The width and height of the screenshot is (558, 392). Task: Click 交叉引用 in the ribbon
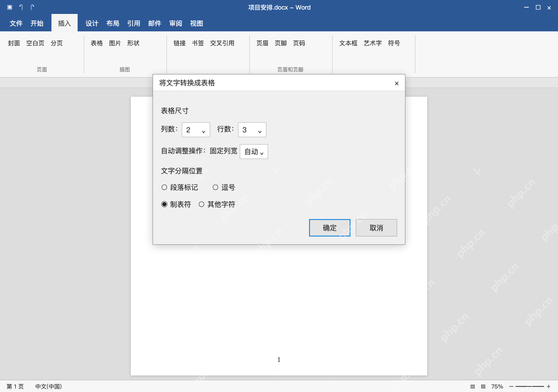pyautogui.click(x=222, y=43)
